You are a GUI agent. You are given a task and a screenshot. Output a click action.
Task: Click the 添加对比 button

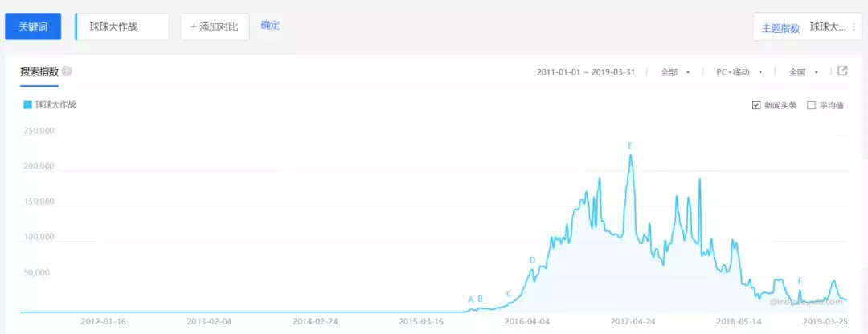[215, 26]
